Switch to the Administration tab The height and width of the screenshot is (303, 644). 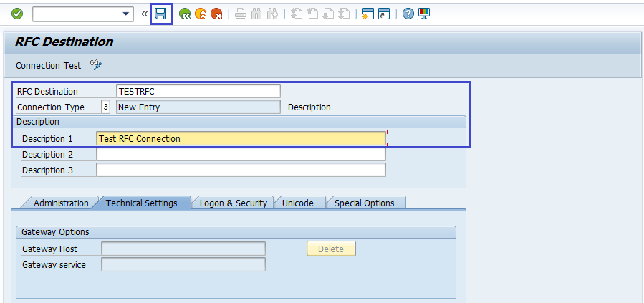click(61, 203)
